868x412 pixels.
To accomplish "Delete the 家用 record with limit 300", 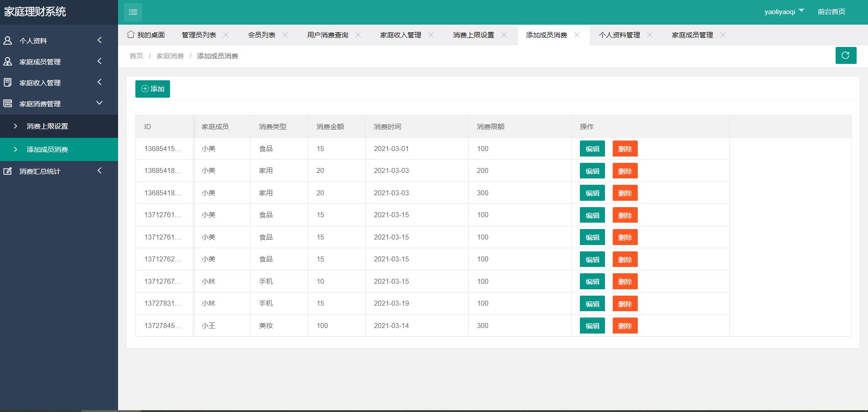I will click(625, 193).
